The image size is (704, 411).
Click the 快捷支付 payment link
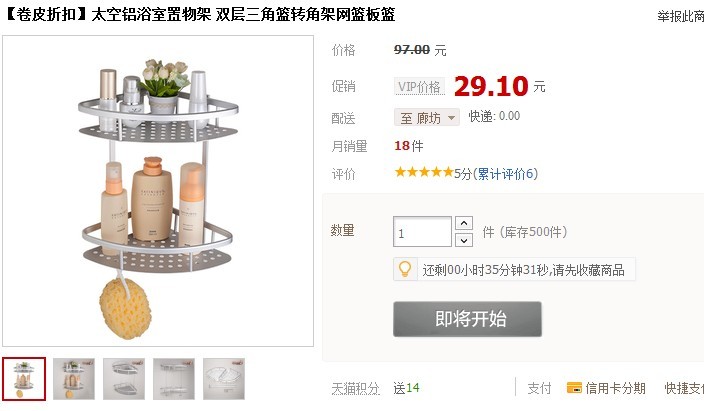point(684,388)
